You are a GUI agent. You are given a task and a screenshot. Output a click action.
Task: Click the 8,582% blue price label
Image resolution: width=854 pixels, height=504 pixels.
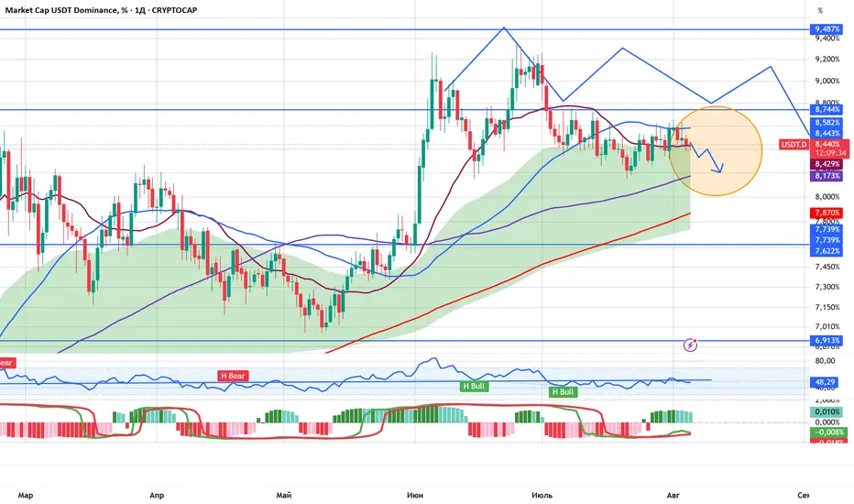tap(827, 123)
